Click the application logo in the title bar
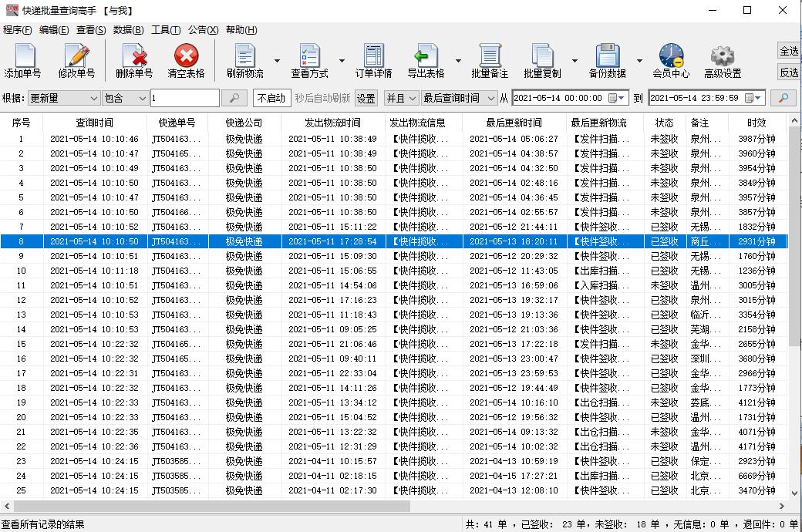The width and height of the screenshot is (802, 532). (x=12, y=10)
